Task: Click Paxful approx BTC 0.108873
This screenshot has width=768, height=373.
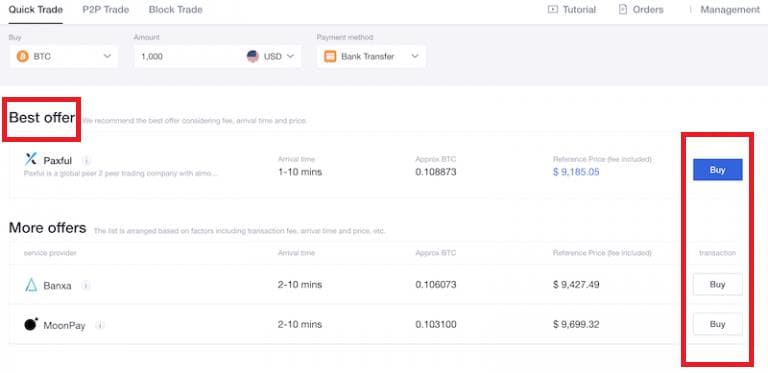Action: tap(436, 172)
